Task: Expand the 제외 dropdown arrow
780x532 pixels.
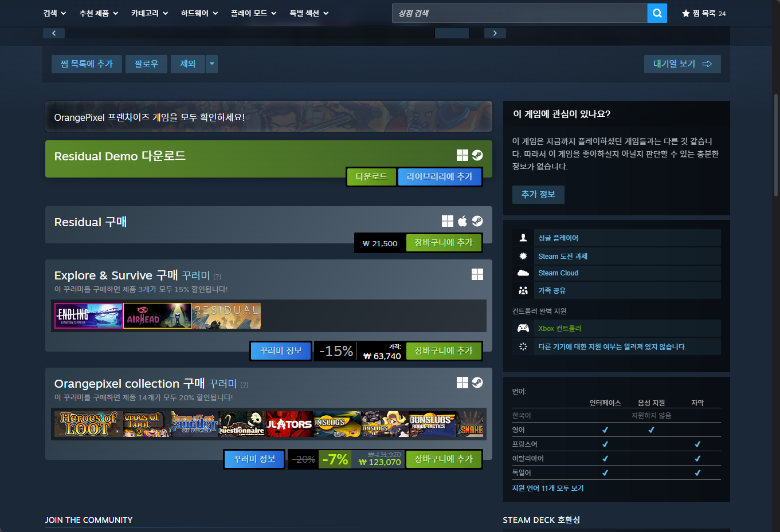Action: (211, 64)
